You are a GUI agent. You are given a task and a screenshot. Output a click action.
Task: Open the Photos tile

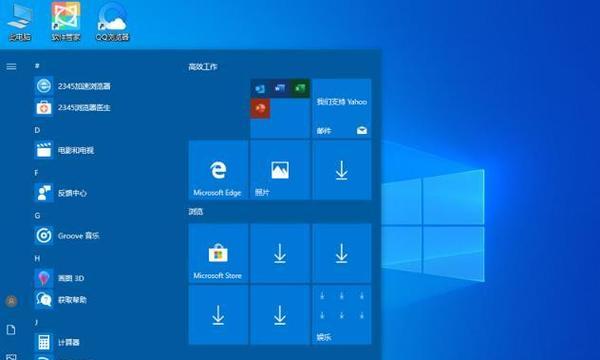(280, 170)
